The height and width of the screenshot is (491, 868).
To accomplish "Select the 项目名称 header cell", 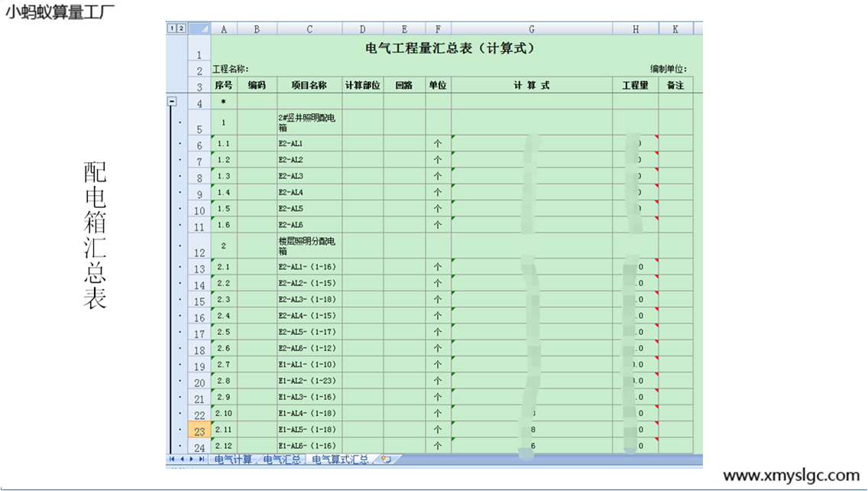I will click(x=309, y=86).
